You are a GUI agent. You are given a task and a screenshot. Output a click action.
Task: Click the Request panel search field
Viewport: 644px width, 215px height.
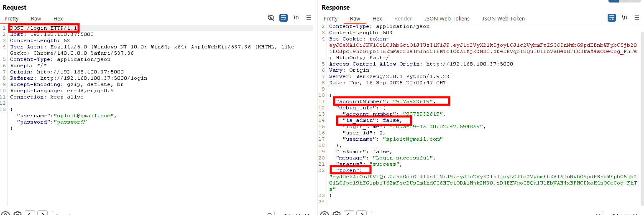[159, 214]
